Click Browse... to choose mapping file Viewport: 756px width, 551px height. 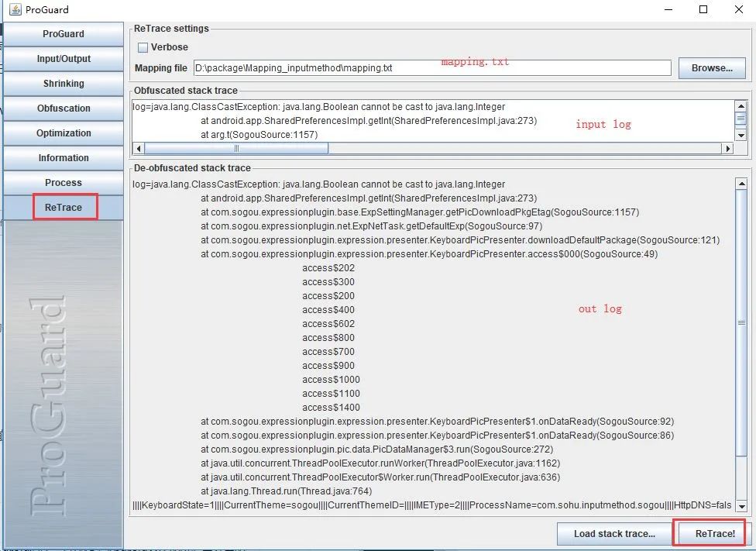click(712, 68)
